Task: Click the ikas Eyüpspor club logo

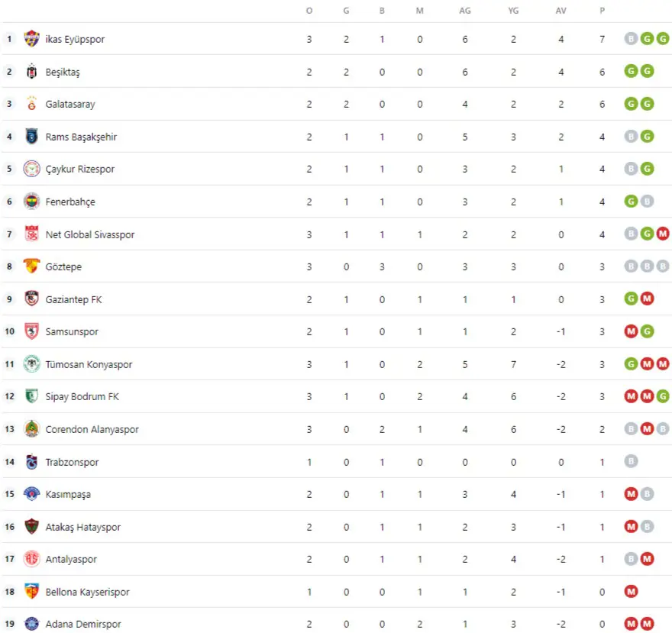Action: pyautogui.click(x=31, y=39)
